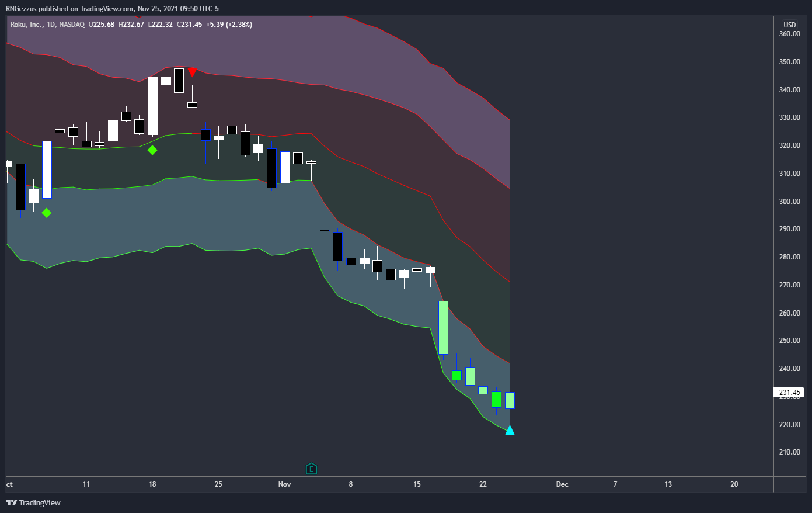
Task: Click the low value L222.32
Action: (160, 25)
